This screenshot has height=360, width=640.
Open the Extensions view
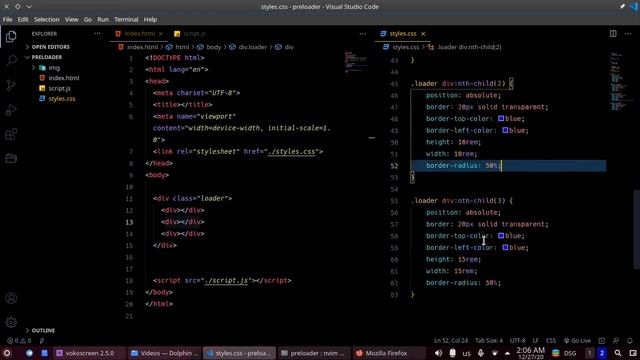pyautogui.click(x=11, y=134)
